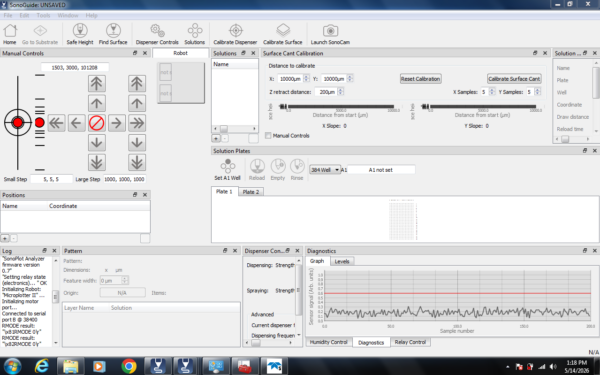Float the Manual Controls panel

click(x=135, y=53)
